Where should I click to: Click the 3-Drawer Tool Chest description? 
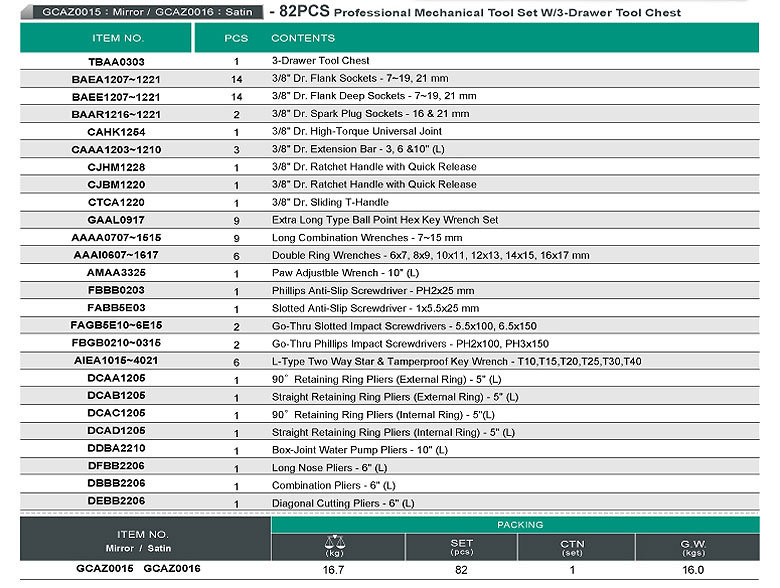pos(320,61)
